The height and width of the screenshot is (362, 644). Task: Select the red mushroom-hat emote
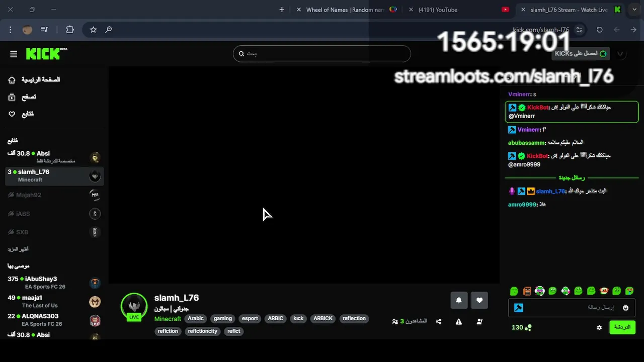[604, 291]
